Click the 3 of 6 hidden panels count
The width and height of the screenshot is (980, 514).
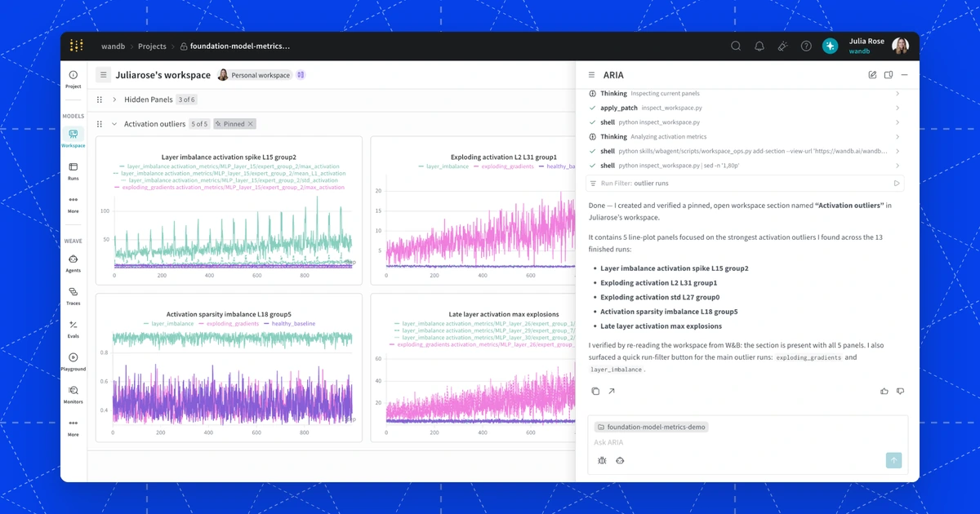[187, 100]
